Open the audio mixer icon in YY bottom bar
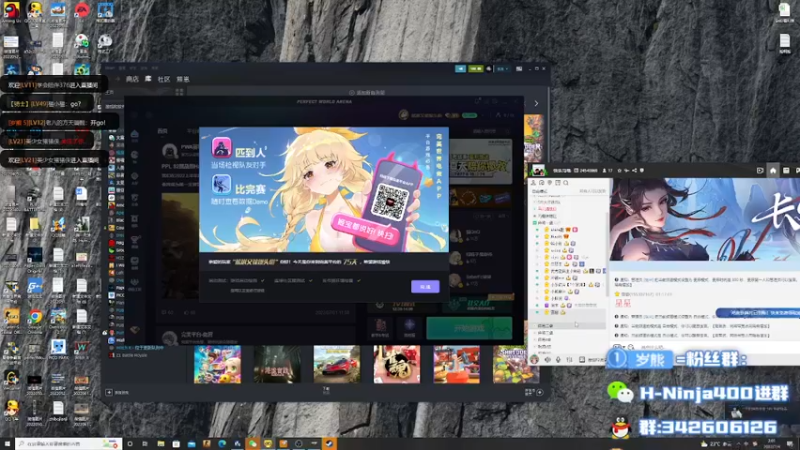 569,359
